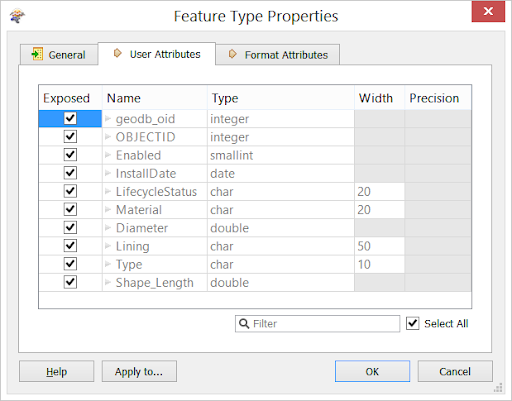Expand the LifecycleStatus attribute arrow
The width and height of the screenshot is (512, 401).
tap(108, 191)
